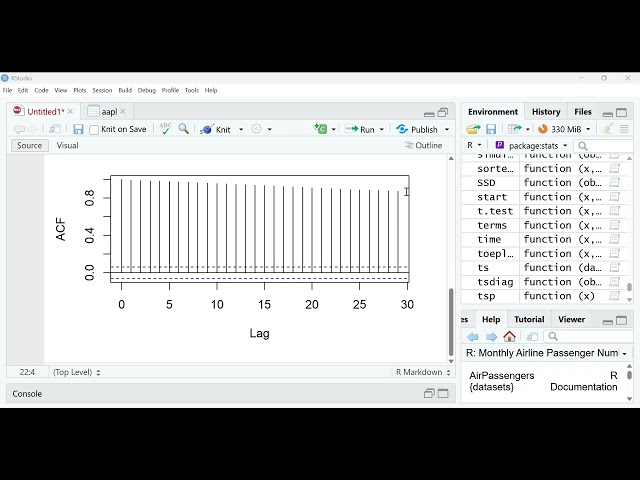640x480 pixels.
Task: Click the editor vertical scrollbar thumb
Action: [451, 322]
